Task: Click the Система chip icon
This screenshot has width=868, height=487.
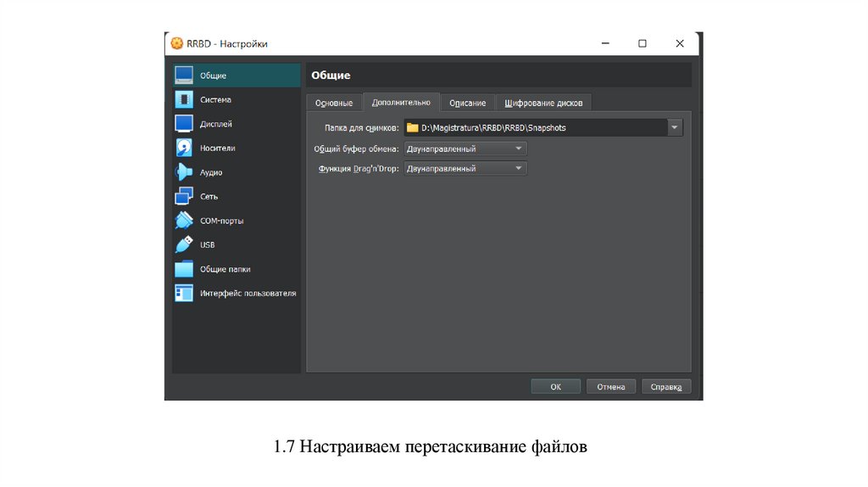Action: (184, 99)
